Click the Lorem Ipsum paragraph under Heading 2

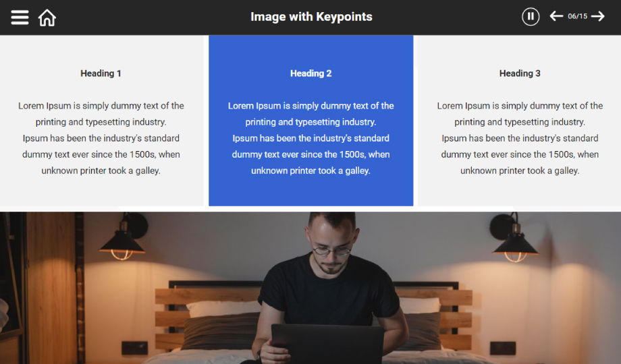pyautogui.click(x=311, y=138)
